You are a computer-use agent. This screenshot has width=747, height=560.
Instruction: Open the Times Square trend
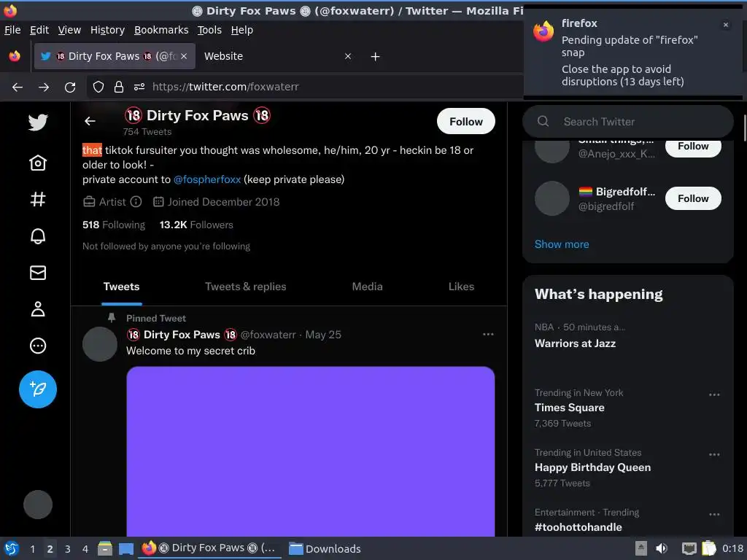569,408
